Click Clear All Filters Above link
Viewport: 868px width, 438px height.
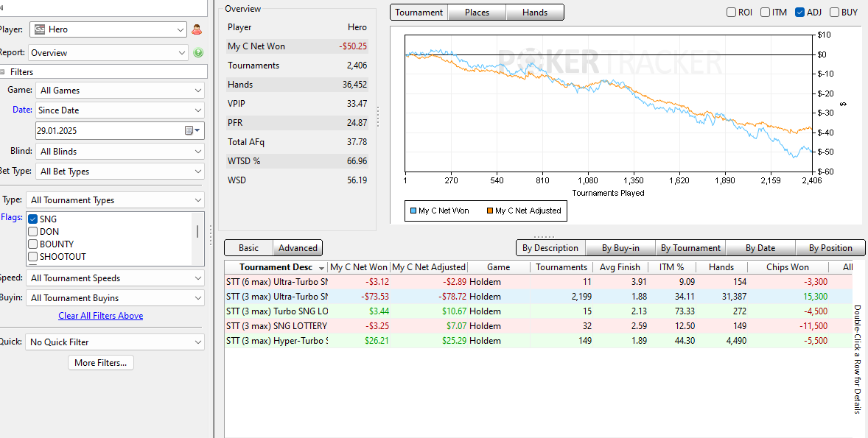tap(101, 316)
